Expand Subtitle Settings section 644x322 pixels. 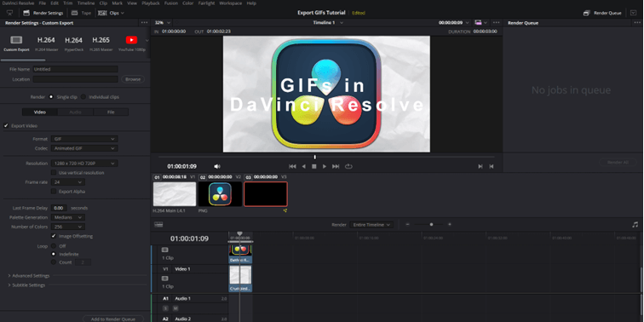(26, 285)
